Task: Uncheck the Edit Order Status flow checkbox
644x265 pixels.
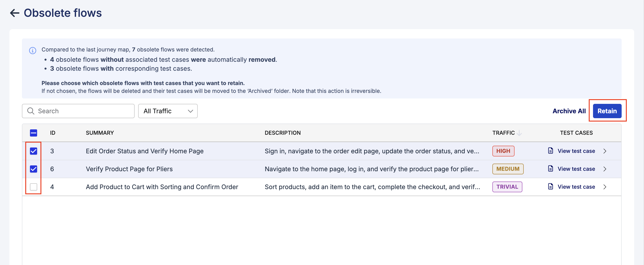Action: point(34,151)
